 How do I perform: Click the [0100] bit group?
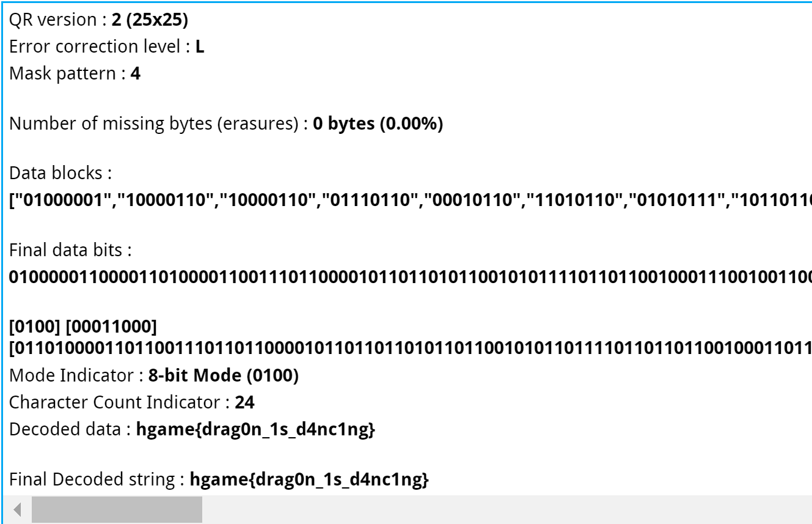click(x=33, y=327)
